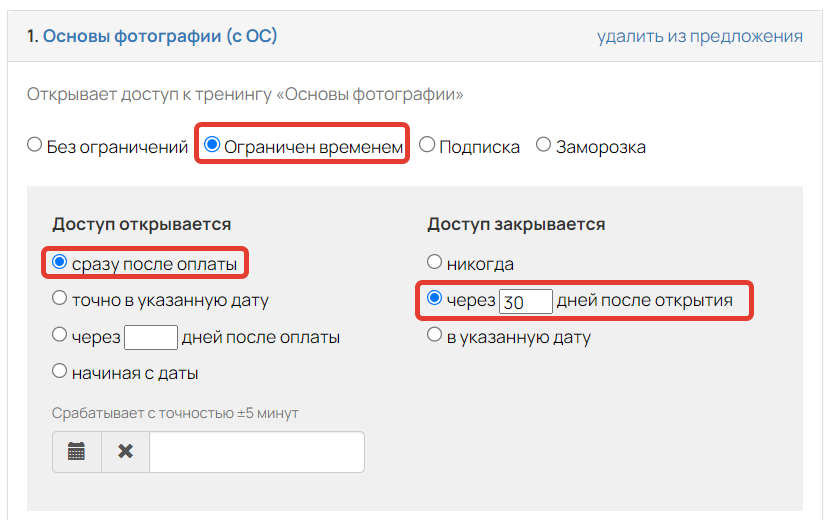Click 'Срабатывает с точностью ±5 минут' note
This screenshot has height=520, width=837.
tap(175, 413)
